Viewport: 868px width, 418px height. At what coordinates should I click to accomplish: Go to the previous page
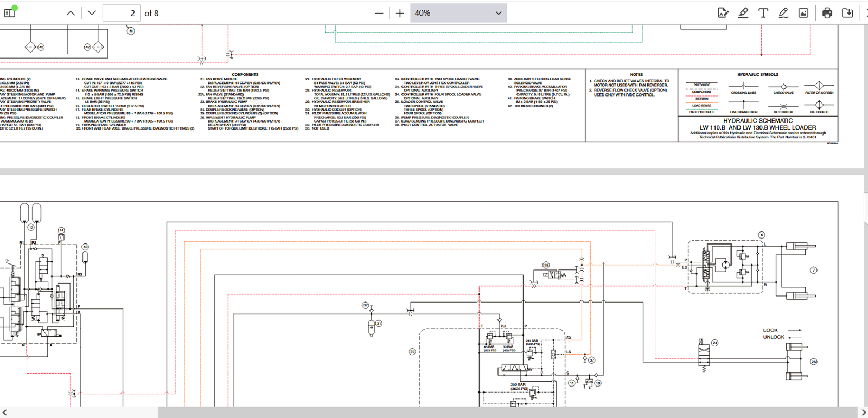point(71,13)
